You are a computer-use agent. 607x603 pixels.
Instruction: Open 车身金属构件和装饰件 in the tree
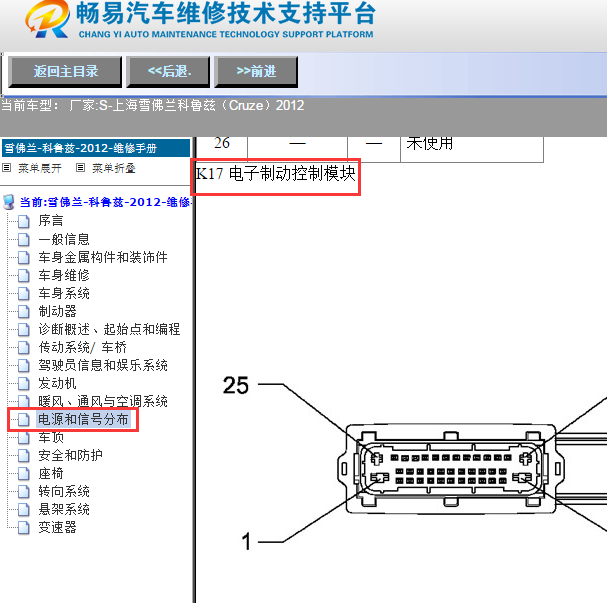(x=103, y=257)
